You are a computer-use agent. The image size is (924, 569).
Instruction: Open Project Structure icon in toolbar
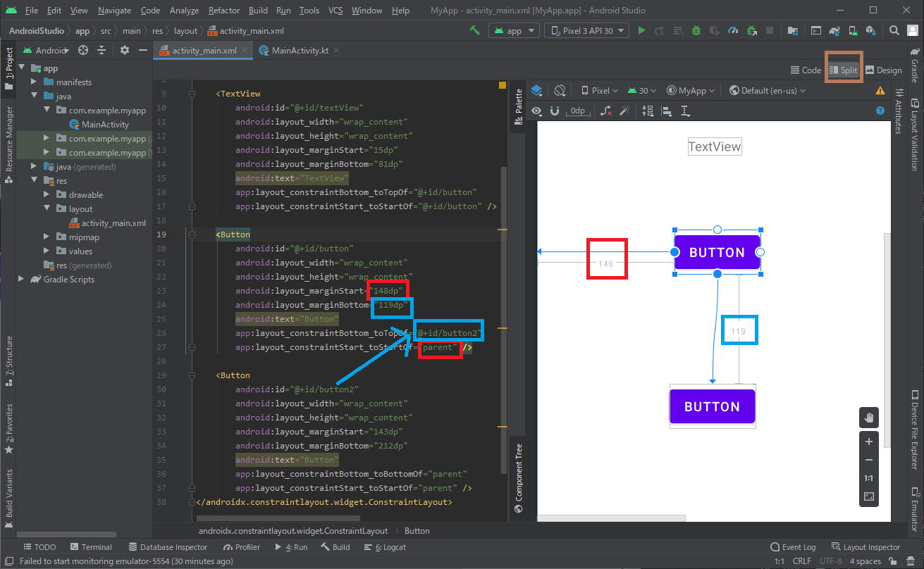tap(793, 30)
